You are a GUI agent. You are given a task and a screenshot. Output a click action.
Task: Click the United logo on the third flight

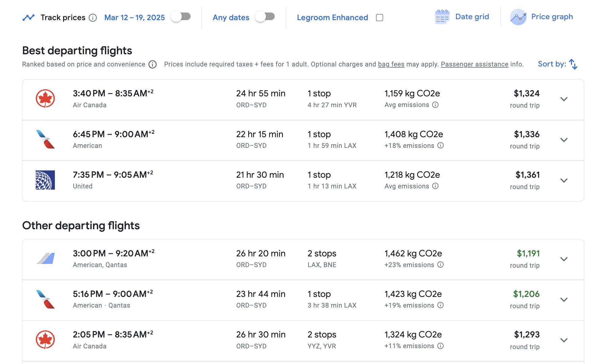point(46,180)
